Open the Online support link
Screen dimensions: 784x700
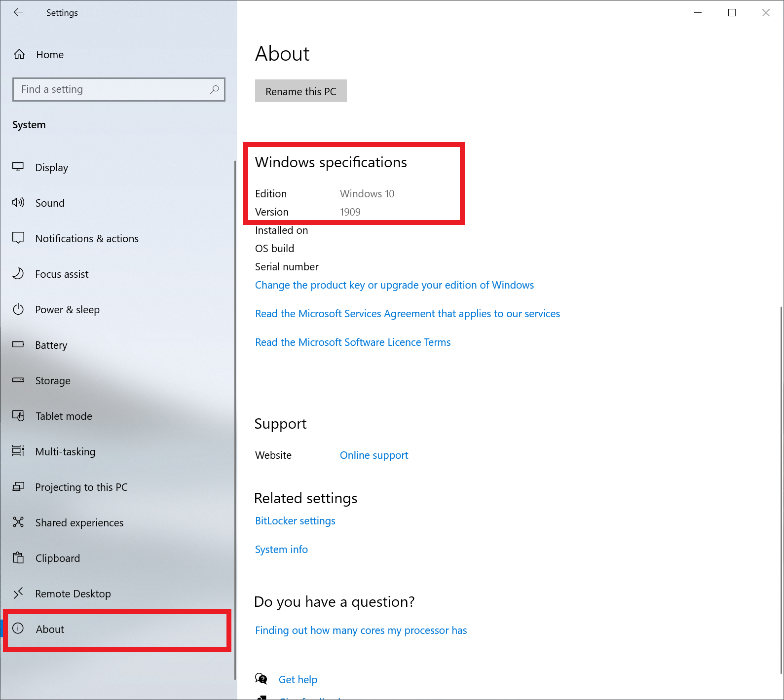[x=374, y=455]
